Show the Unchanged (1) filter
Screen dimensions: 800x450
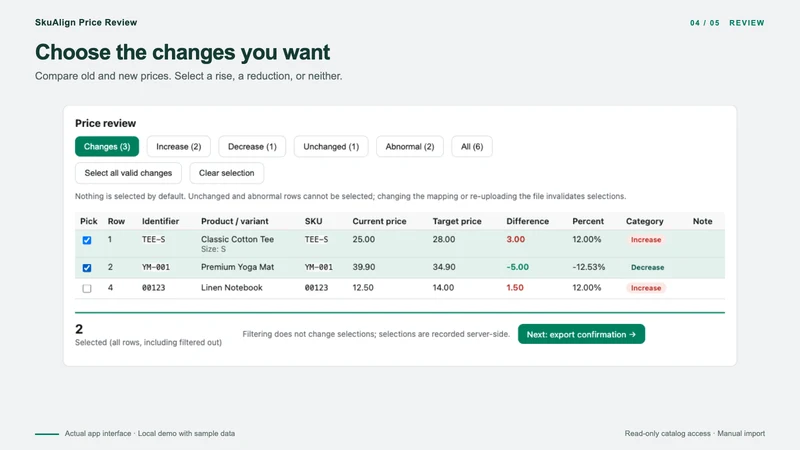point(331,146)
